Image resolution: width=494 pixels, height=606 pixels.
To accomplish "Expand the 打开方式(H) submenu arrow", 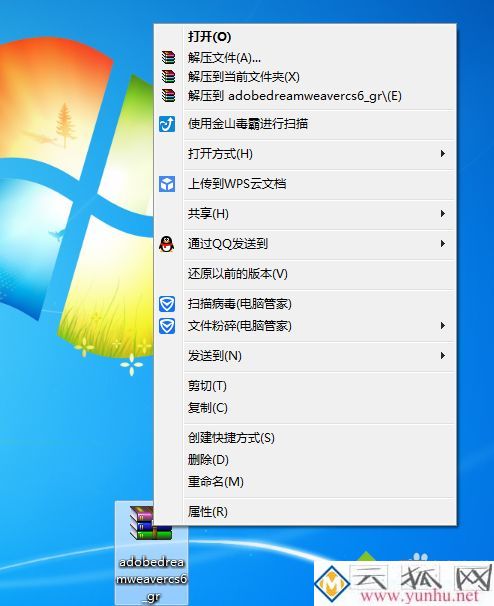I will (x=443, y=154).
